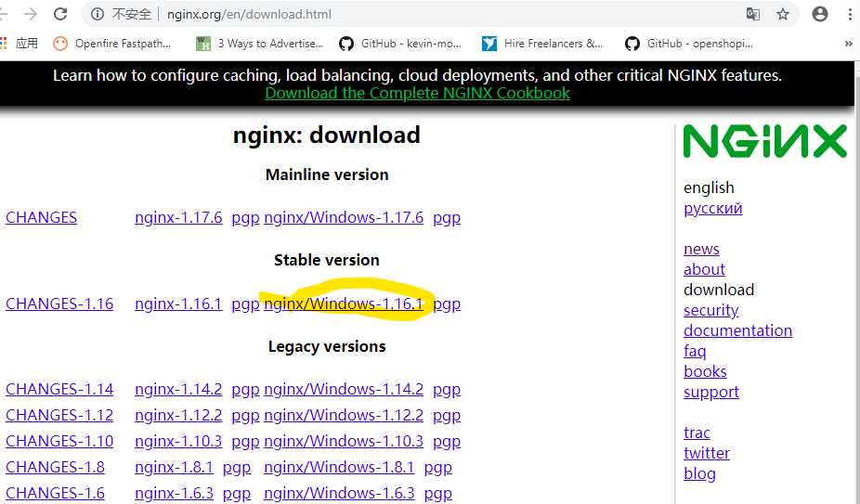Viewport: 860px width, 504px height.
Task: Download nginx/Windows-1.8.1
Action: coord(339,467)
